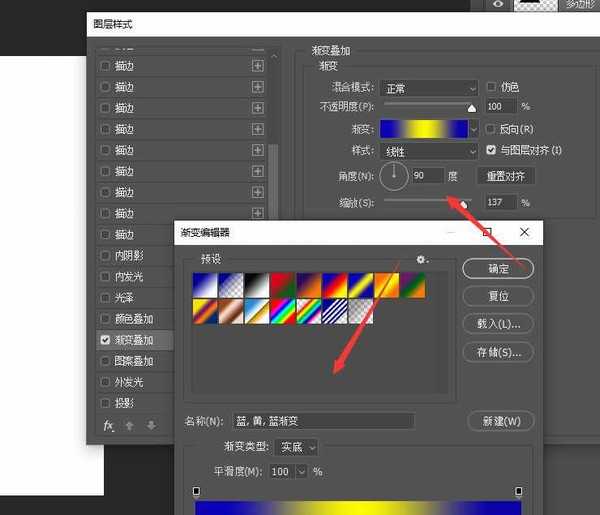600x515 pixels.
Task: Open the 渐变类型 gradient type dropdown
Action: 298,447
